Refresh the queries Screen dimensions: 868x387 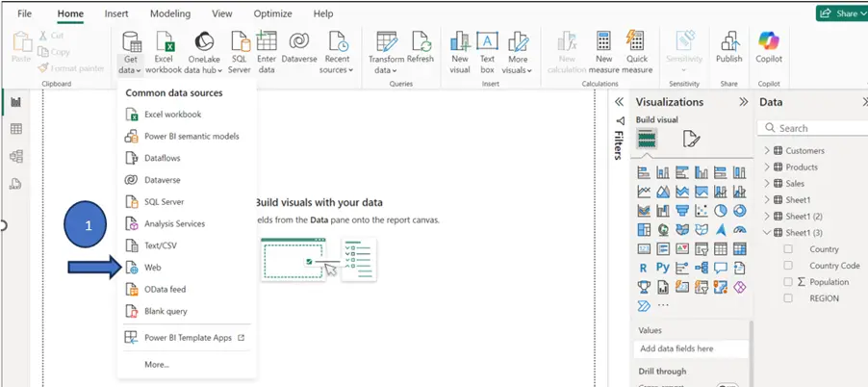click(421, 47)
